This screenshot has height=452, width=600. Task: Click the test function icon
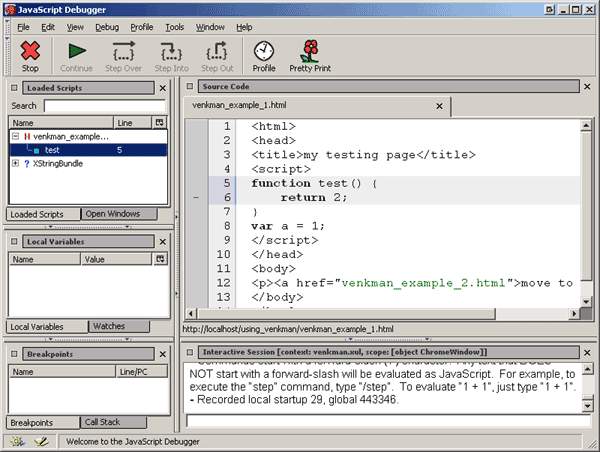pyautogui.click(x=36, y=150)
